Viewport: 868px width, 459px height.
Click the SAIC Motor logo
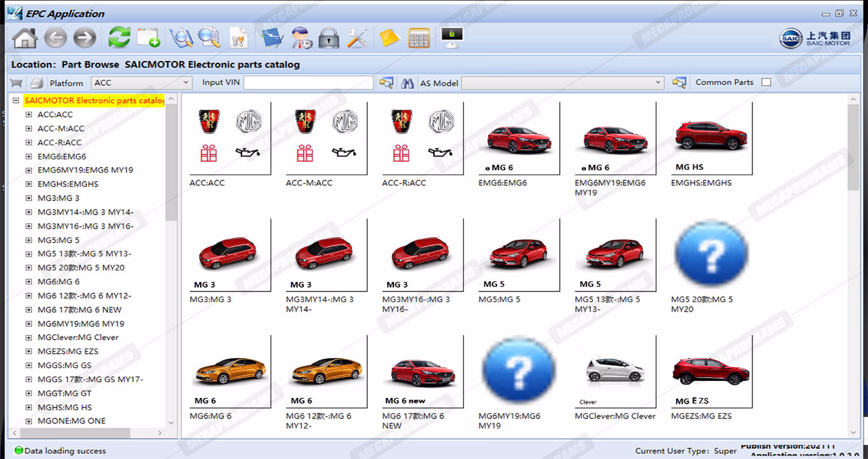tap(815, 38)
